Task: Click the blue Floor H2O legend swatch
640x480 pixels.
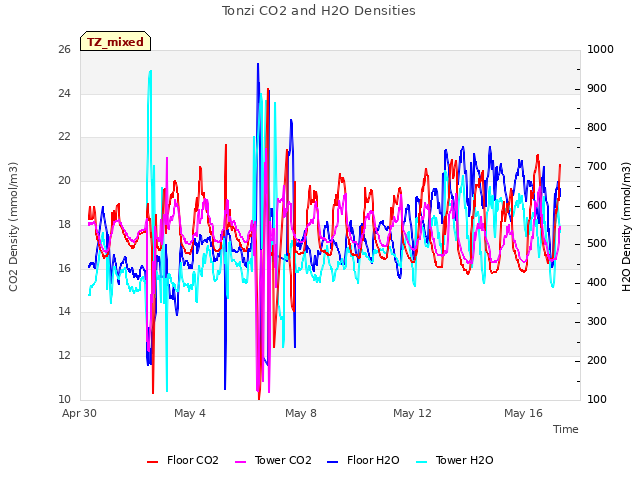Action: point(333,462)
